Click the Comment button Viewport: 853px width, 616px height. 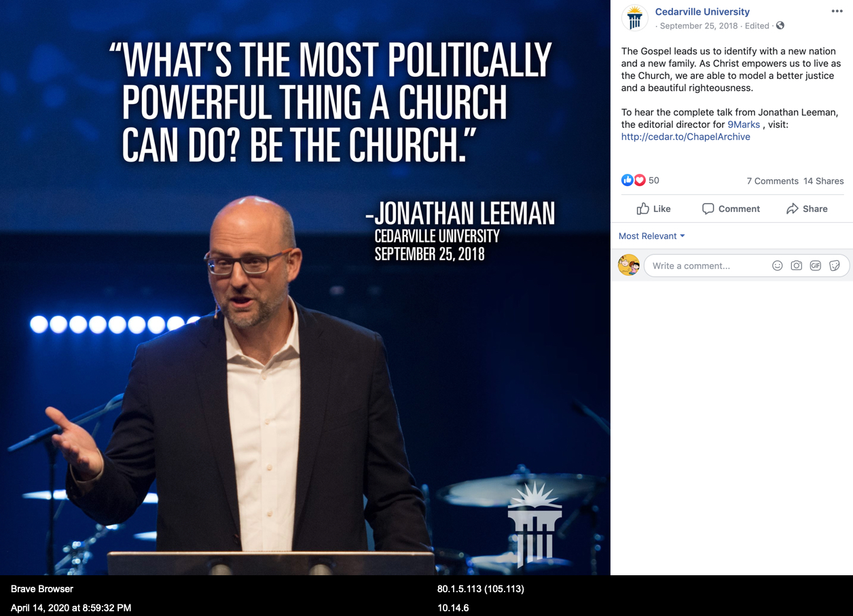731,209
